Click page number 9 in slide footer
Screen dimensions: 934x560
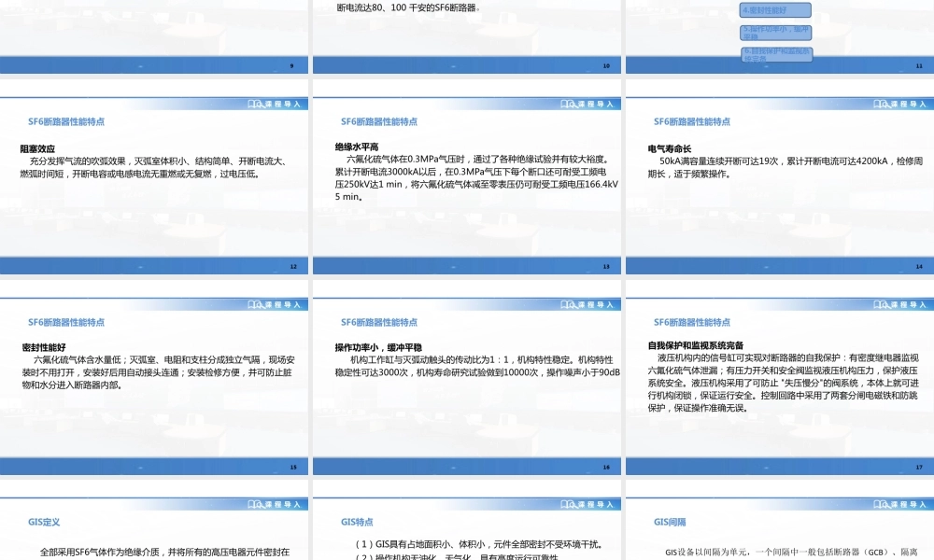291,65
